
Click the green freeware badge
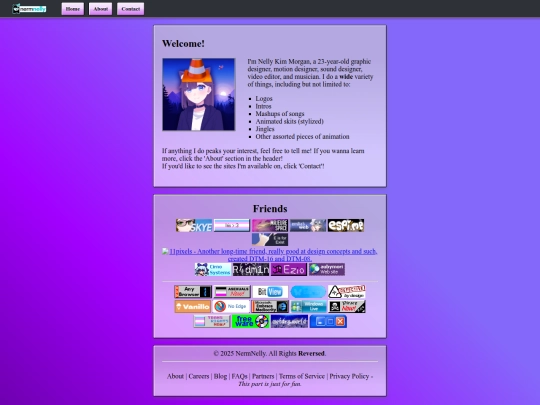pyautogui.click(x=250, y=321)
